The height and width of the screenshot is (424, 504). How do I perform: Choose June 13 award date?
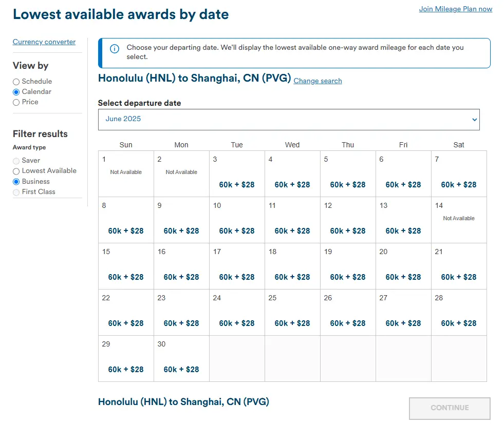[403, 231]
